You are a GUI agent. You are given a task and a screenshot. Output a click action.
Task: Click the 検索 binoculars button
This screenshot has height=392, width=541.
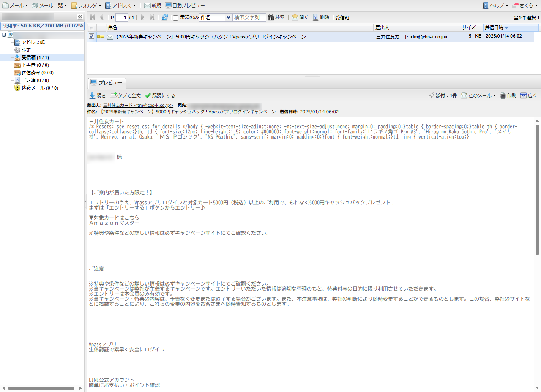pyautogui.click(x=276, y=17)
